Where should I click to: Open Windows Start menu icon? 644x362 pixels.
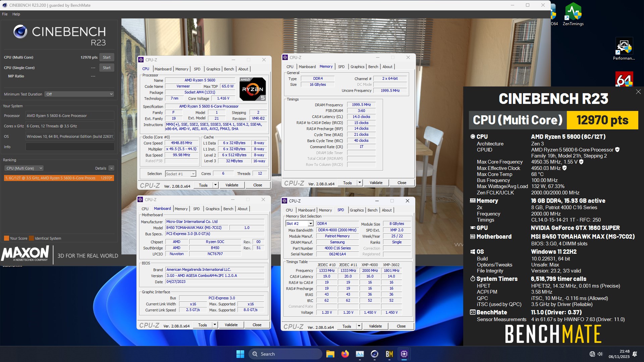point(240,354)
